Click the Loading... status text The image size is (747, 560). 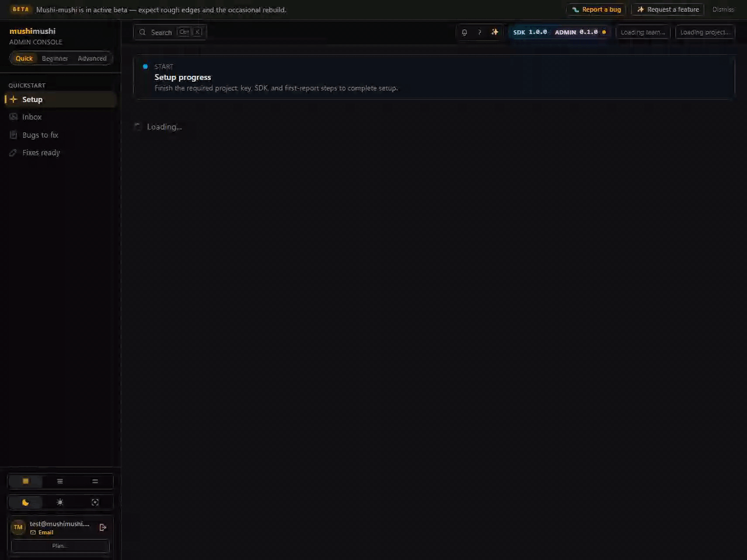[164, 127]
